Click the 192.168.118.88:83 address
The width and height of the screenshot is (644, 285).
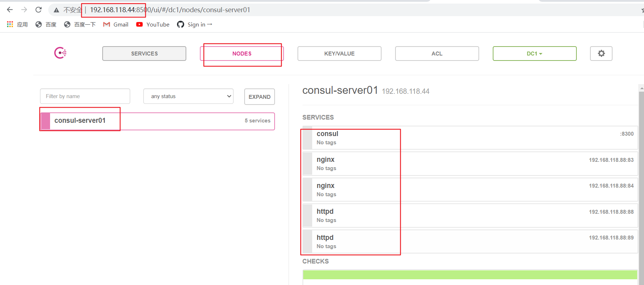611,160
